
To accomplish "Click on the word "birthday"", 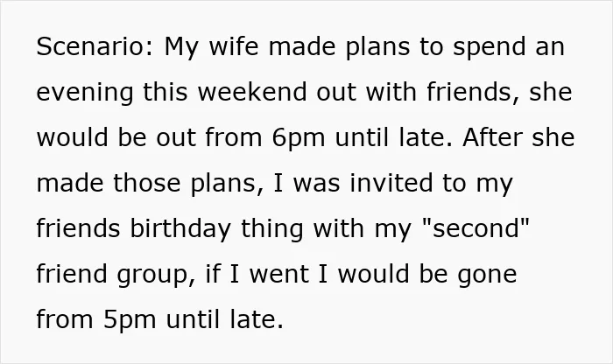I will point(180,230).
